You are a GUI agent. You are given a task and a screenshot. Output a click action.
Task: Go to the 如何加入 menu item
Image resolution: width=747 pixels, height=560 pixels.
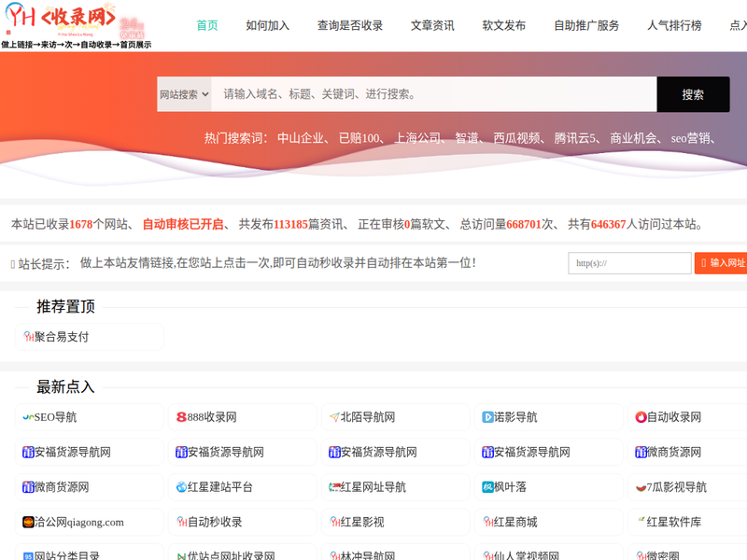[267, 25]
